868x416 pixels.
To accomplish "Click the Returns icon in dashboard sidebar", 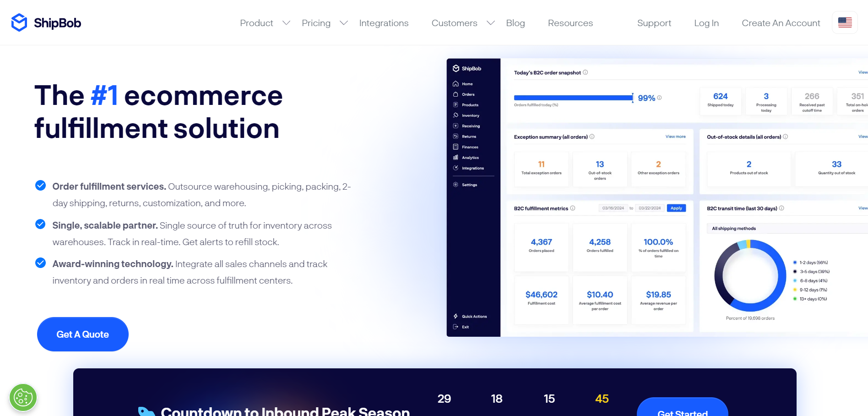I will tap(456, 137).
